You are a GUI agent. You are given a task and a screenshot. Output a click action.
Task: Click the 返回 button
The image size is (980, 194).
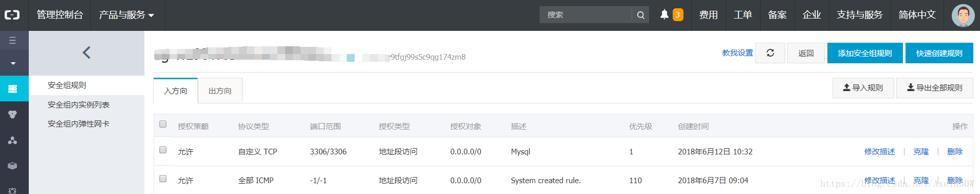click(x=806, y=53)
